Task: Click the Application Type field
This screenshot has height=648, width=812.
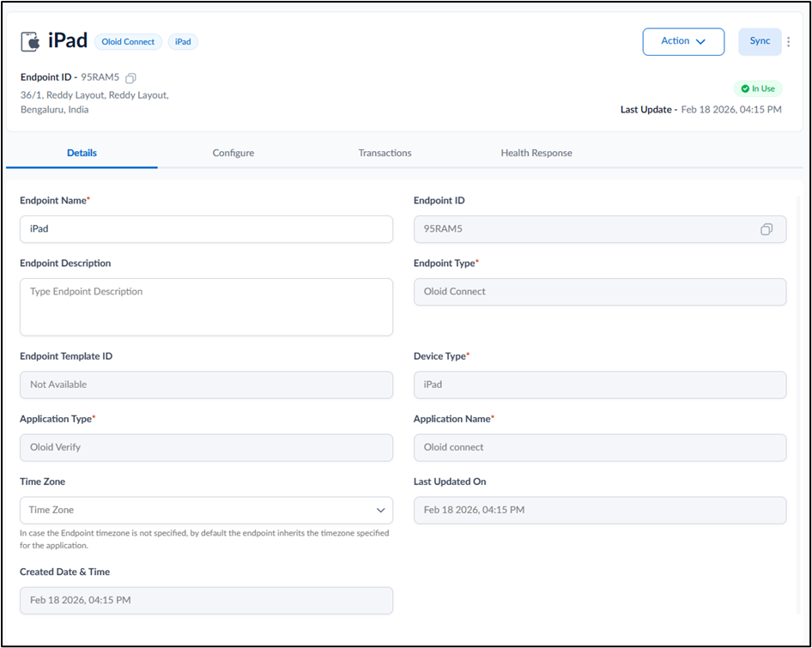Action: coord(206,447)
